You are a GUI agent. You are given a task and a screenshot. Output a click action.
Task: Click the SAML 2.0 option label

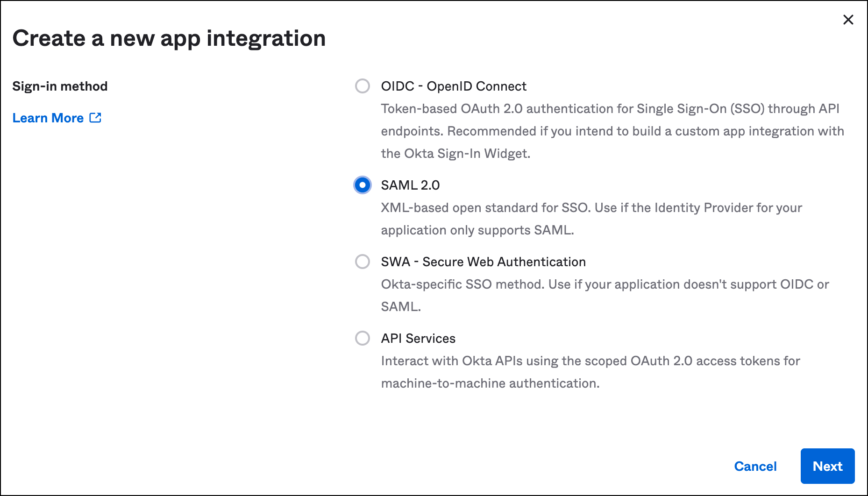[x=410, y=185]
